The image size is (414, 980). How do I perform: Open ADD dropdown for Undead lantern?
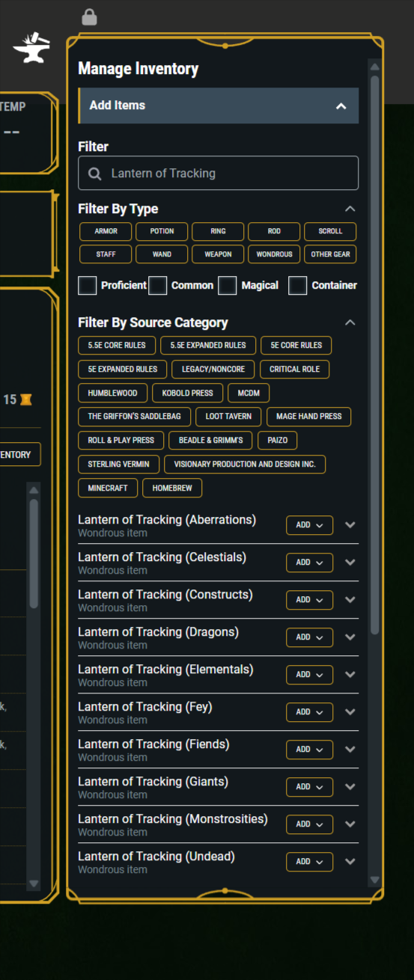pos(309,862)
